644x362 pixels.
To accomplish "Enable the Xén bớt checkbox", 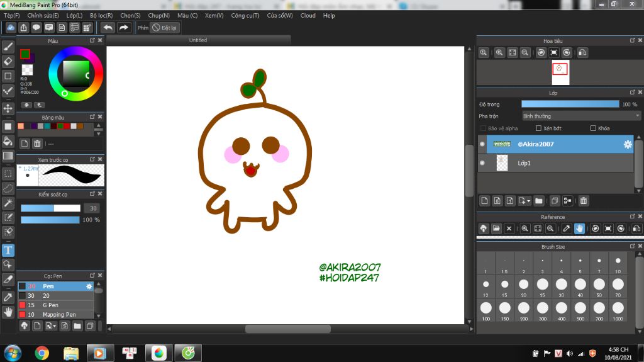I will (x=538, y=128).
